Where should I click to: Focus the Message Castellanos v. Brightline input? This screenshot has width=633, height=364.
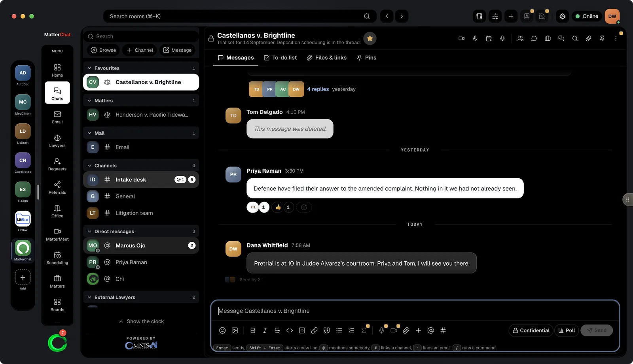tap(415, 311)
